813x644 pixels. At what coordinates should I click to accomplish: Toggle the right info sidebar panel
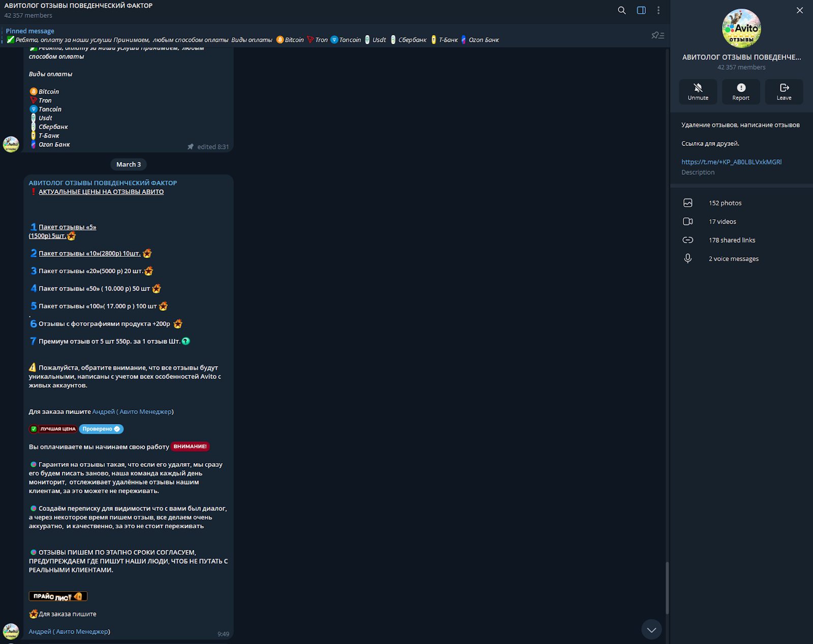[x=641, y=10]
